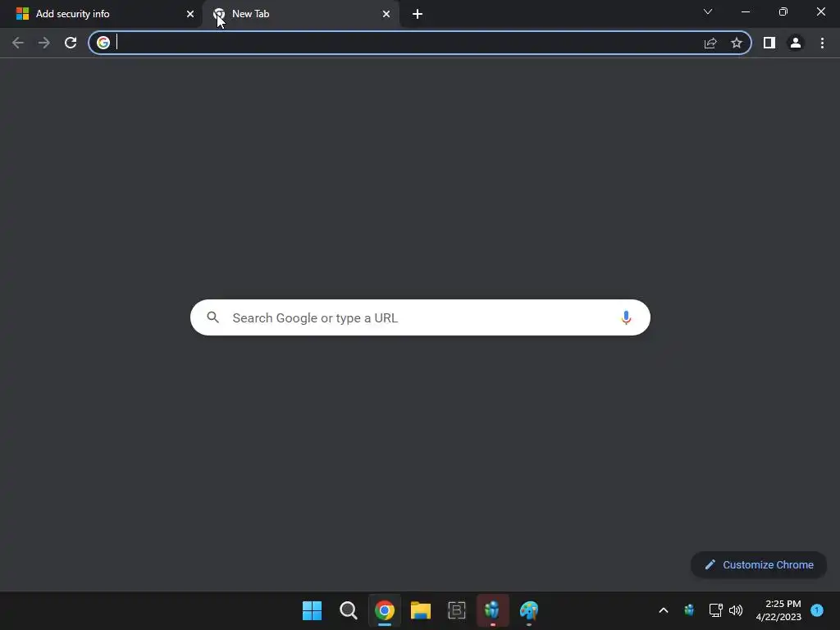The height and width of the screenshot is (630, 840).
Task: Focus the Search Google or type a URL box
Action: pyautogui.click(x=420, y=317)
